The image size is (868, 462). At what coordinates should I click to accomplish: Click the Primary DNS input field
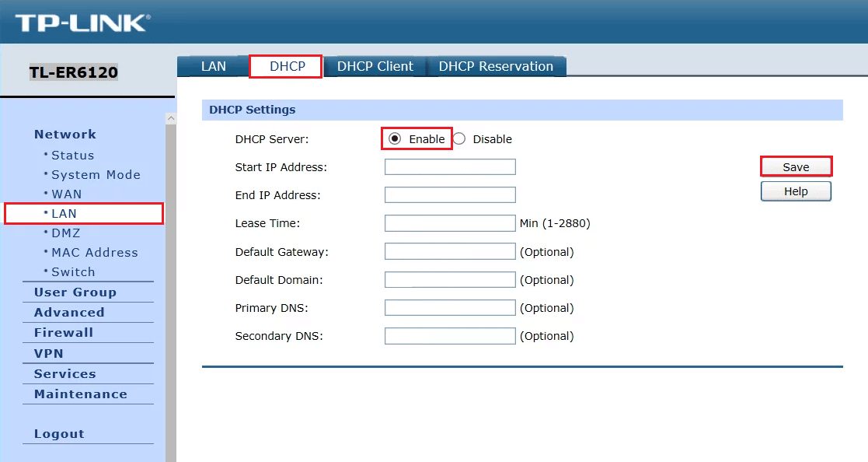pos(450,307)
